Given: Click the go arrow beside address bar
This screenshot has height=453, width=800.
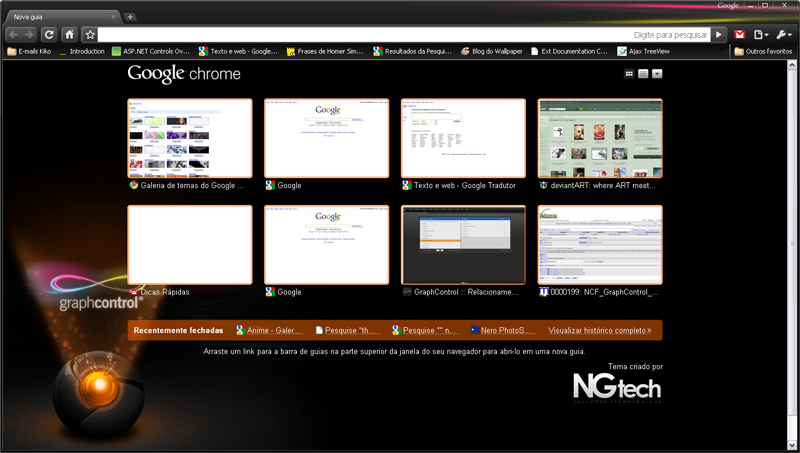Looking at the screenshot, I should click(x=718, y=35).
